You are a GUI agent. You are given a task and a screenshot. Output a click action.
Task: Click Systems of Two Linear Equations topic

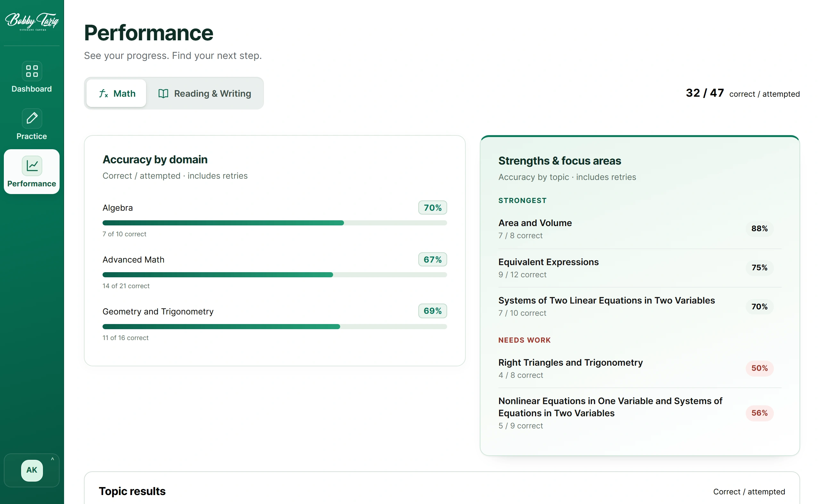(x=607, y=300)
